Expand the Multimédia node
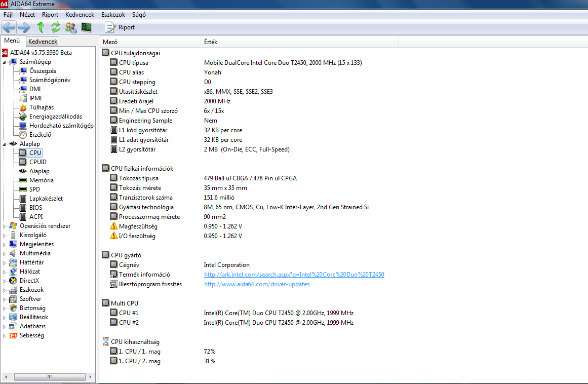Viewport: 588px width, 384px height. 5,253
